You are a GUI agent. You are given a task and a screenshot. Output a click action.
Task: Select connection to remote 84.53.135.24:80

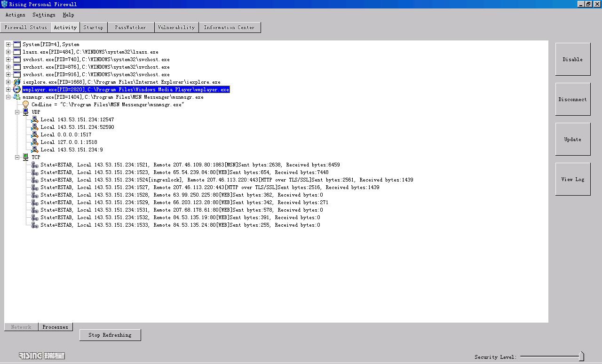(x=180, y=225)
